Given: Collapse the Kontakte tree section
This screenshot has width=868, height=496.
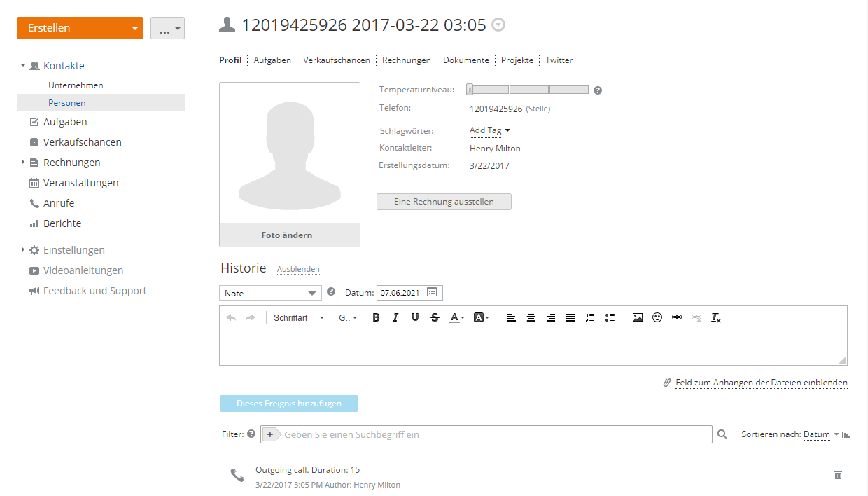Looking at the screenshot, I should [23, 65].
